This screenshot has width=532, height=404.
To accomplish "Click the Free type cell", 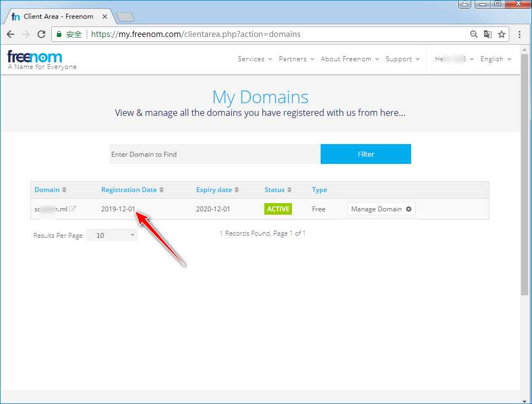I will [x=318, y=209].
